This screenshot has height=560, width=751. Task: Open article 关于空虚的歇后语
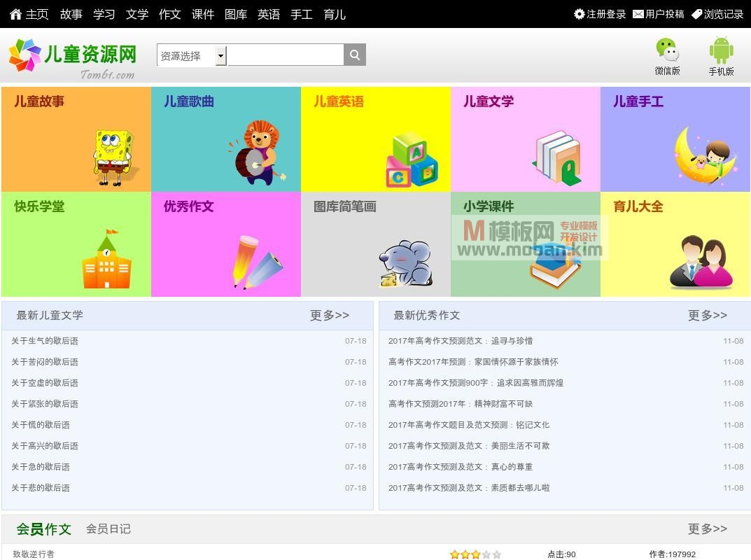tap(45, 383)
